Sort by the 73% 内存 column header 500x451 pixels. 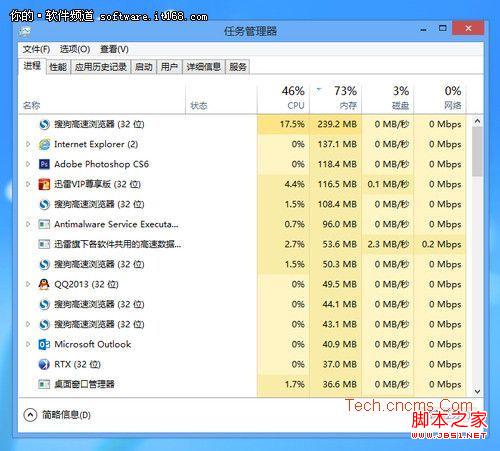(x=336, y=98)
